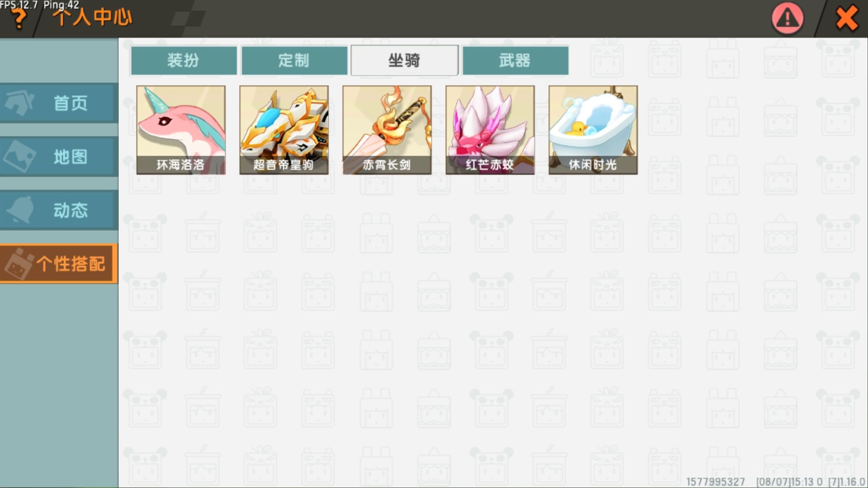Switch to the 定制 tab
The height and width of the screenshot is (488, 868).
[294, 60]
